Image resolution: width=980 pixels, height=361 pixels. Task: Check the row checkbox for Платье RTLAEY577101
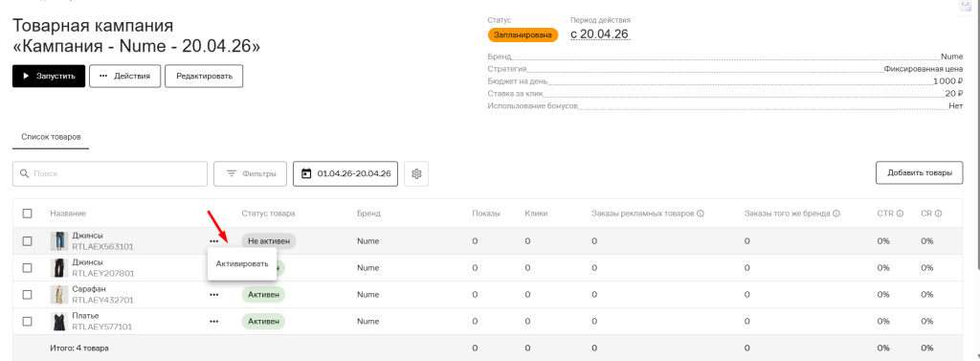[28, 322]
